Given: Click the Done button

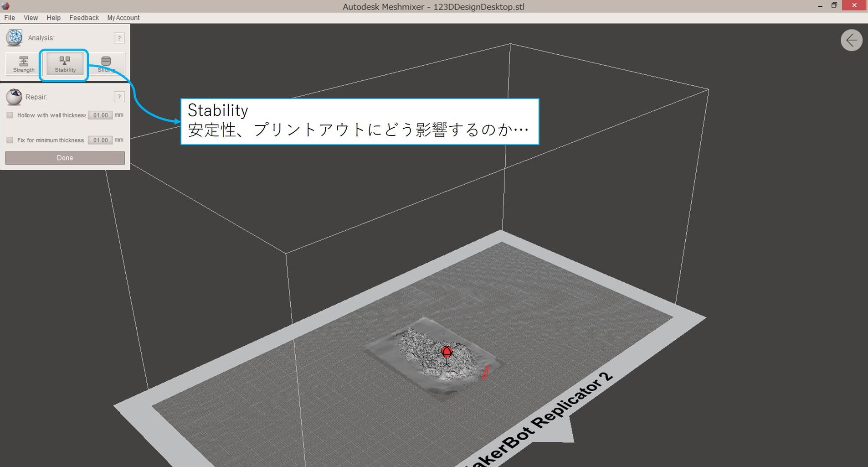Looking at the screenshot, I should [x=65, y=158].
